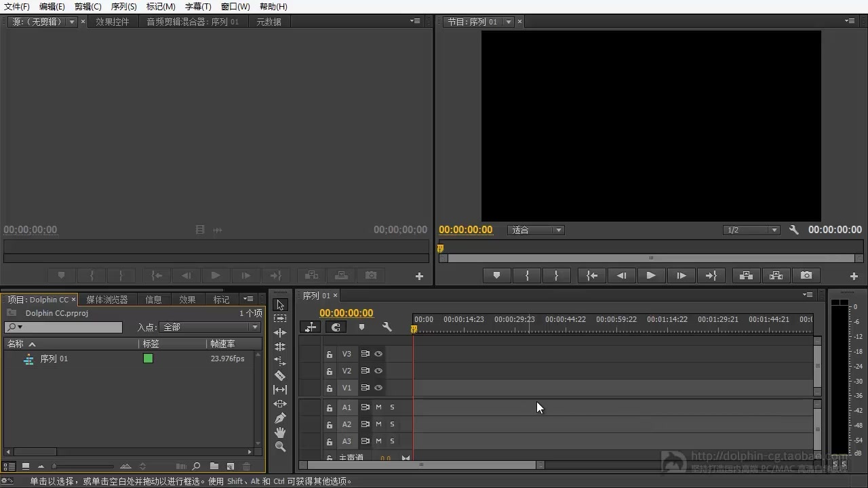The width and height of the screenshot is (868, 488).
Task: Click Extract button in Program monitor
Action: [x=776, y=276]
